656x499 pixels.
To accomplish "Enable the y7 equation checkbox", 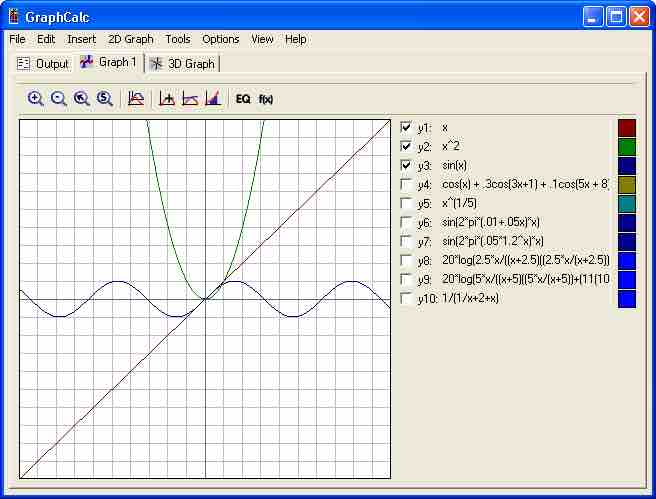I will tap(406, 241).
